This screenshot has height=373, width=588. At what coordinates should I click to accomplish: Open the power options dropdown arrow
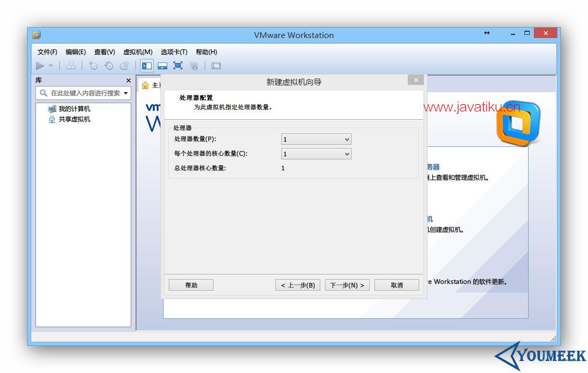click(x=51, y=66)
